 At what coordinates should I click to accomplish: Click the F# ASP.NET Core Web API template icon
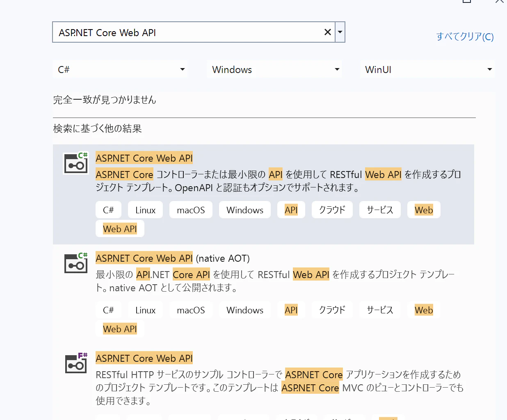click(x=76, y=363)
